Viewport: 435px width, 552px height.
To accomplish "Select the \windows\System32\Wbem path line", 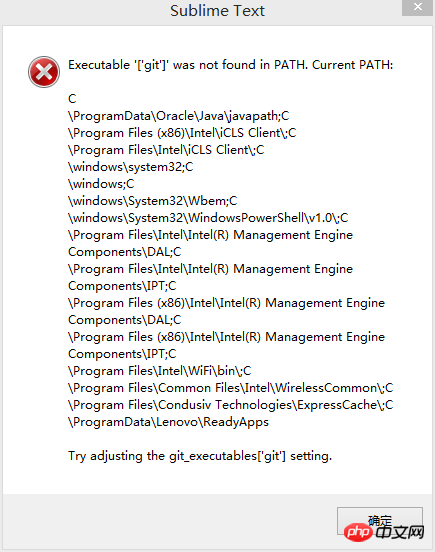I will [x=152, y=201].
